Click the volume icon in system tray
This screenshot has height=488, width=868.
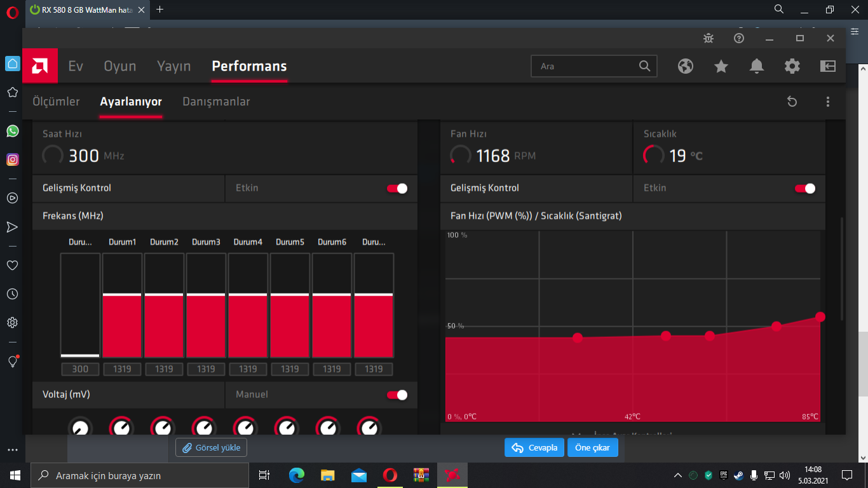[x=785, y=475]
